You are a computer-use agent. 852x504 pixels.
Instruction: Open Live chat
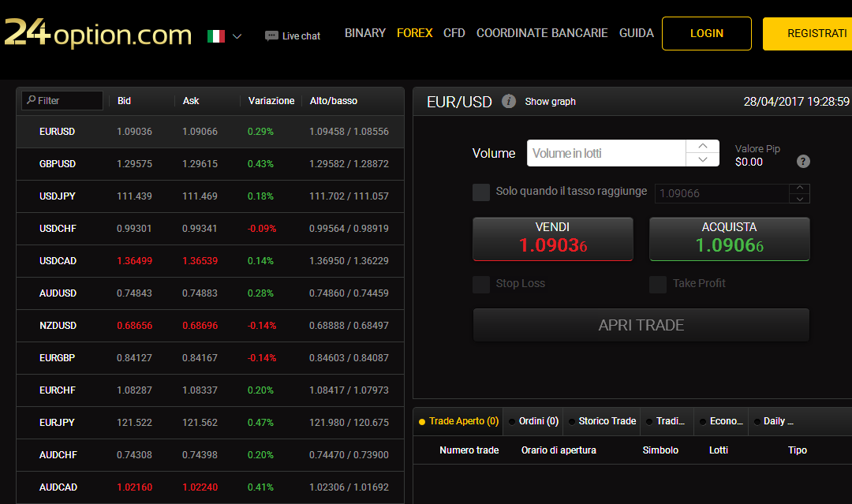pos(293,35)
